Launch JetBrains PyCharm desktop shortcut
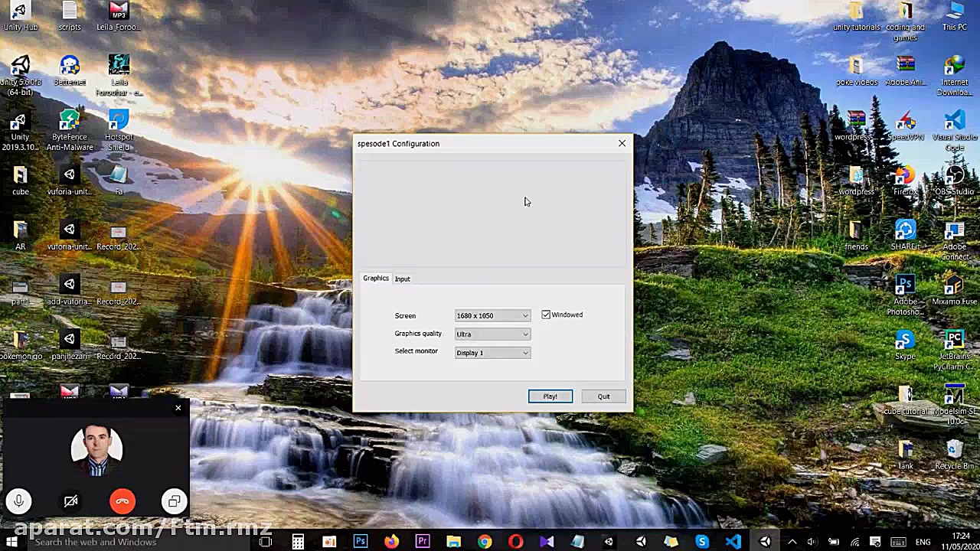 click(x=954, y=351)
